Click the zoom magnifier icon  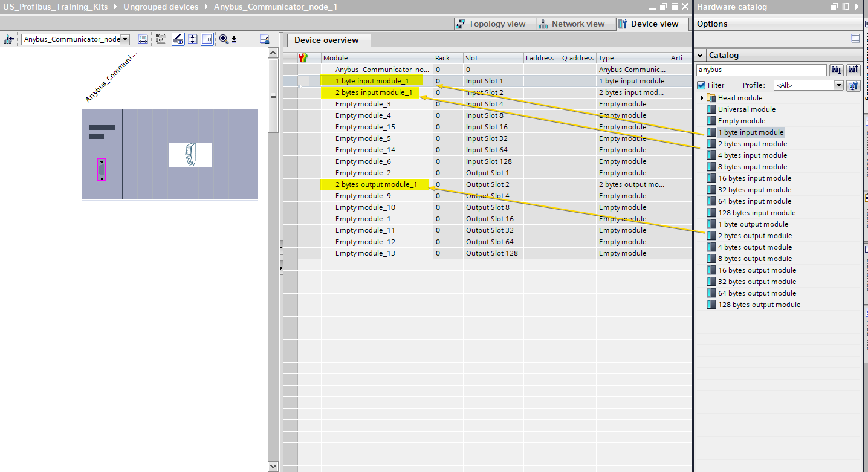tap(224, 39)
